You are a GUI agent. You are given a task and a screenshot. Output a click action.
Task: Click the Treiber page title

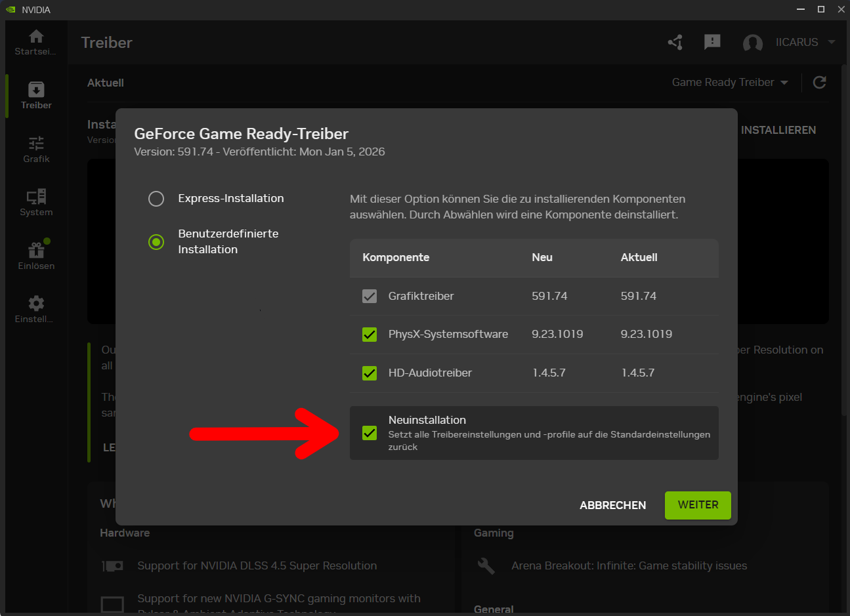click(x=107, y=43)
